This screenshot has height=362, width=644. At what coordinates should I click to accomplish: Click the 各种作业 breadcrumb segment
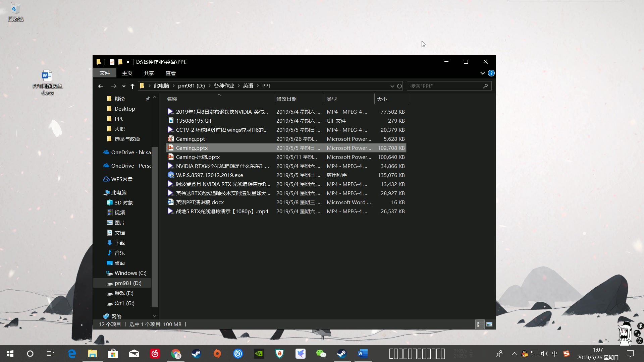tap(224, 86)
